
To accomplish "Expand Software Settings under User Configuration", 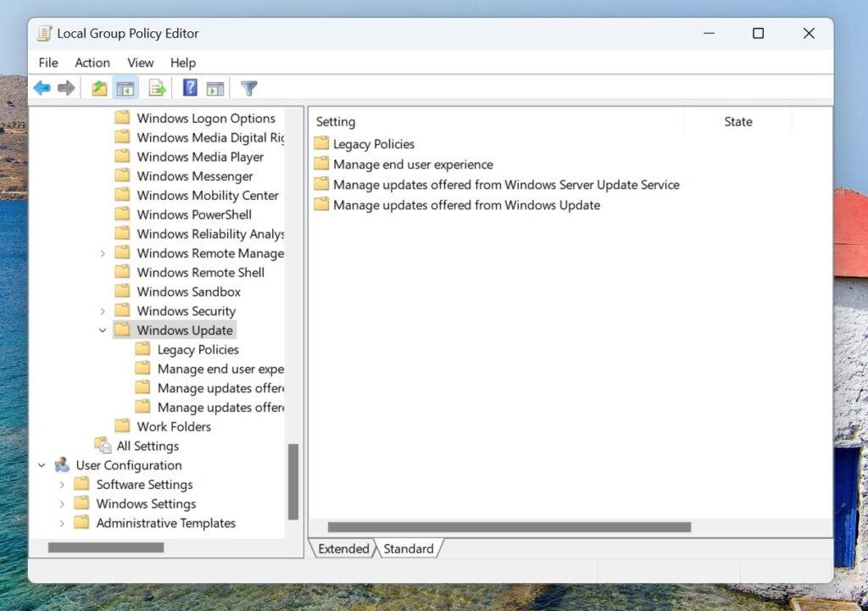I will pos(62,485).
